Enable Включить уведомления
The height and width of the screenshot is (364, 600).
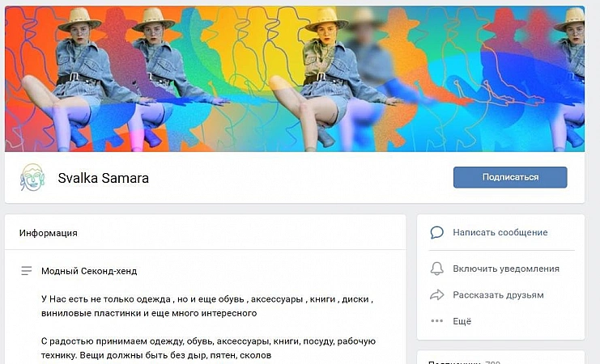[506, 269]
